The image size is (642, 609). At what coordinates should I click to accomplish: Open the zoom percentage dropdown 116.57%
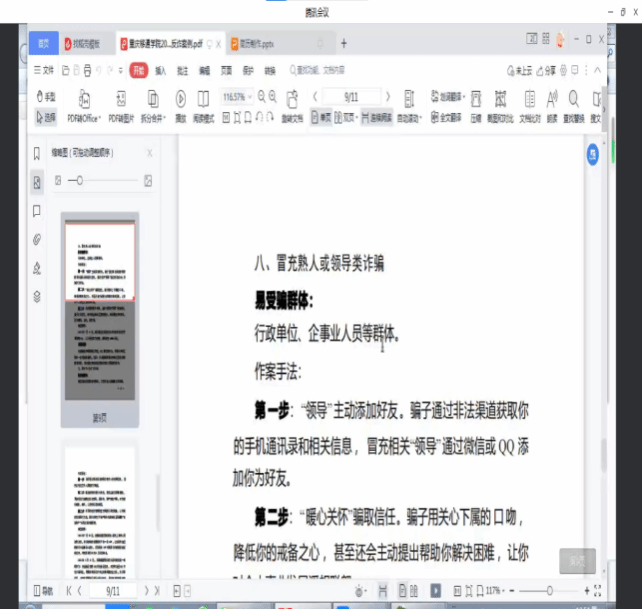coord(237,96)
